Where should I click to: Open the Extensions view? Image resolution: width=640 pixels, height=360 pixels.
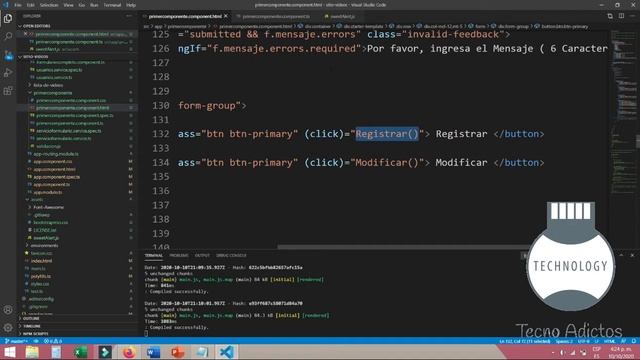point(8,91)
